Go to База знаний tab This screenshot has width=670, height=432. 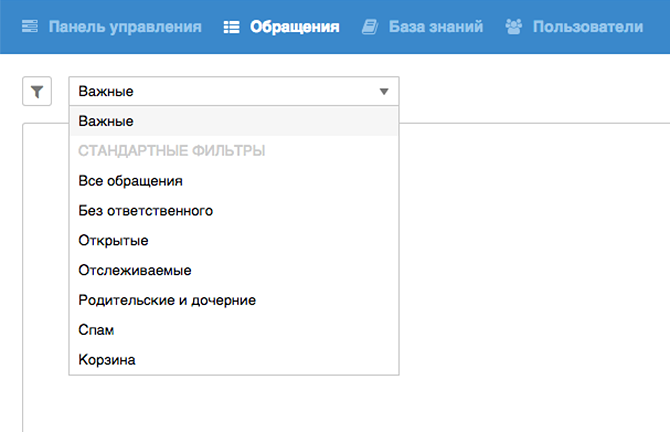coord(436,27)
